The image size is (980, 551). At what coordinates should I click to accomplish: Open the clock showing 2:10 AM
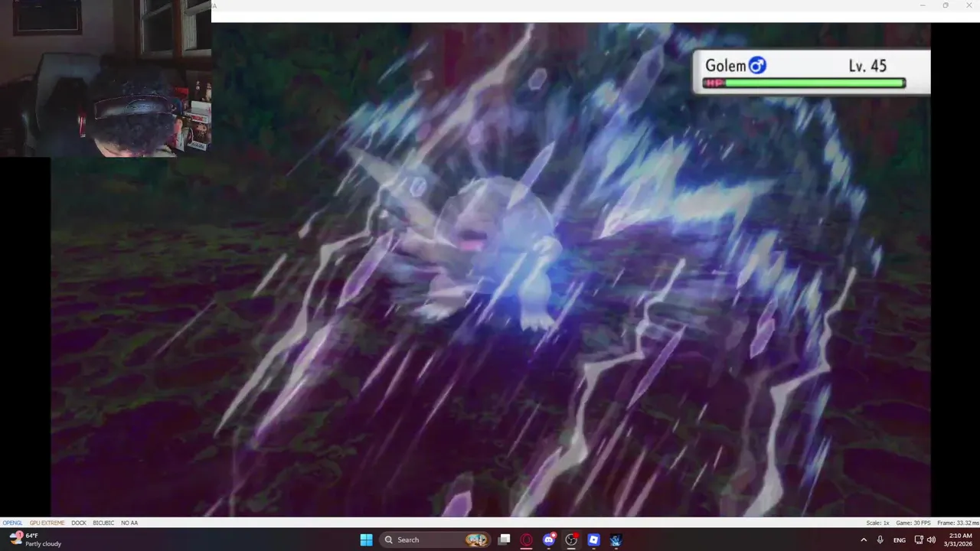(958, 540)
